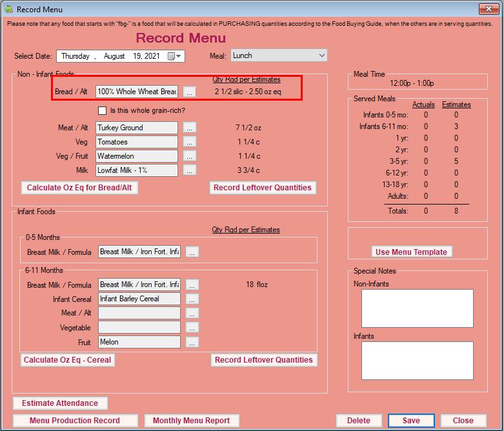
Task: Open picker next to Melon fruit
Action: (x=192, y=342)
